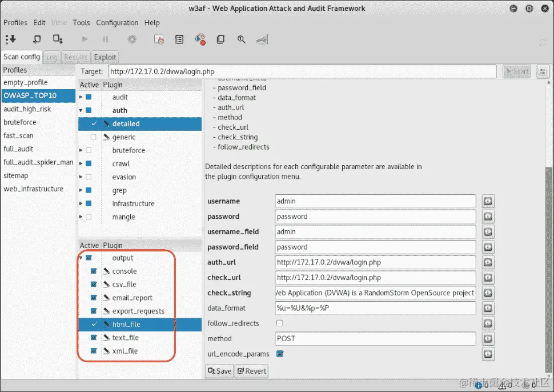Toggle the xml_file output plugin checkbox

(94, 351)
